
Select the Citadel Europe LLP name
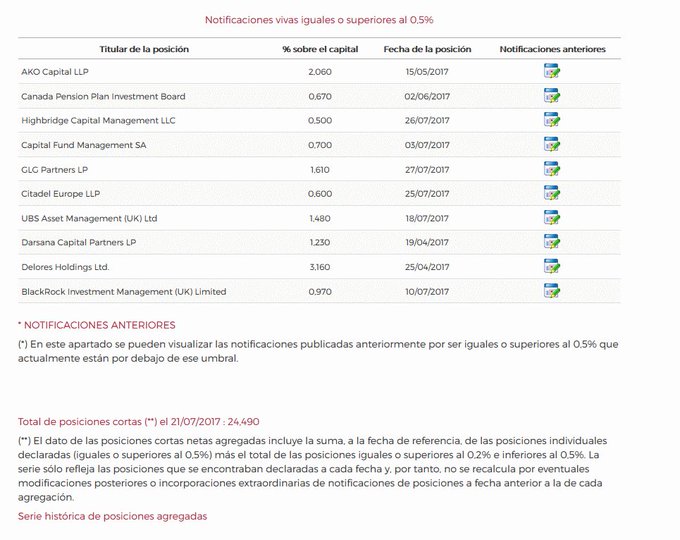(x=61, y=194)
